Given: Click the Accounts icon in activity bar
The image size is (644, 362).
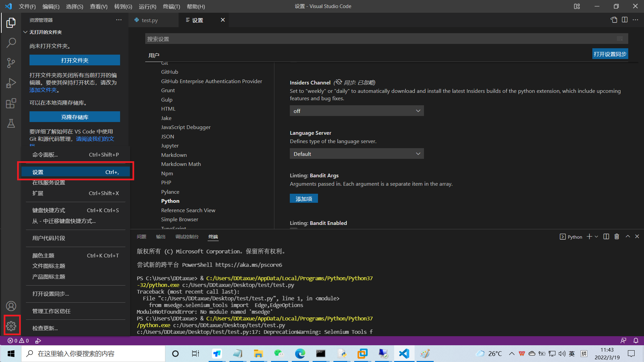Looking at the screenshot, I should click(11, 306).
